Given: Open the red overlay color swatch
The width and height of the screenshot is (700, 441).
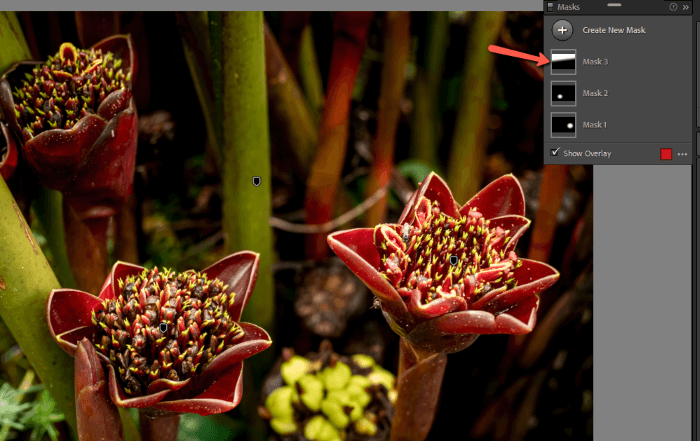Looking at the screenshot, I should (x=666, y=154).
